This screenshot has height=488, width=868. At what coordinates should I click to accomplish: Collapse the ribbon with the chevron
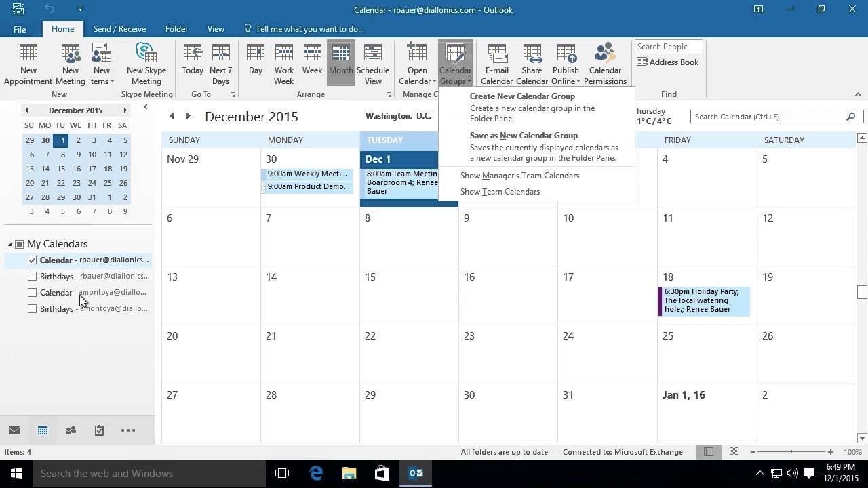[x=858, y=94]
